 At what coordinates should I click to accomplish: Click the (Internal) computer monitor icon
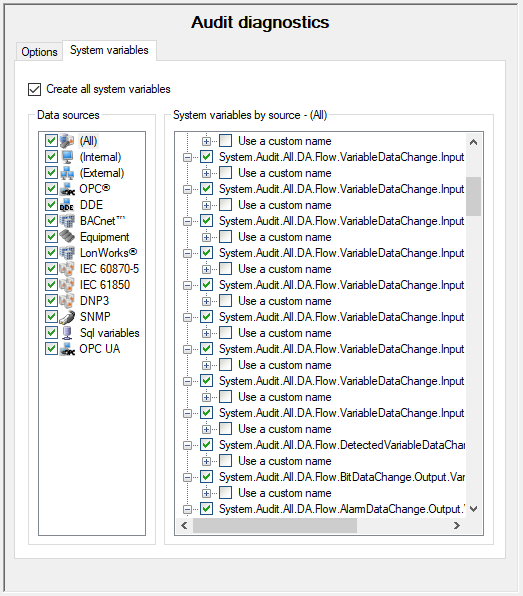pyautogui.click(x=67, y=157)
